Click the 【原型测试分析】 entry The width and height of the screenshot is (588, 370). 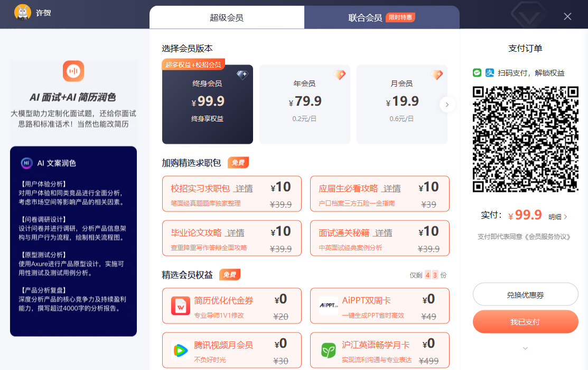(71, 264)
